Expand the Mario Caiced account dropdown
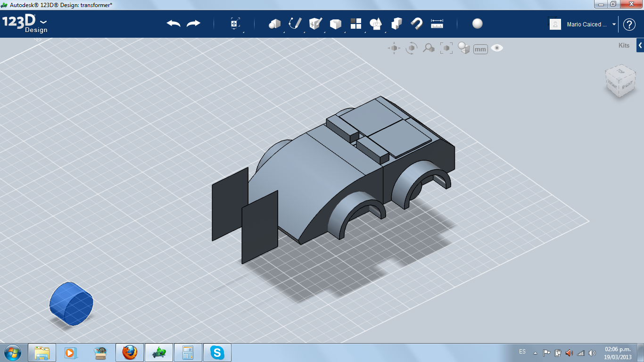 coord(614,25)
